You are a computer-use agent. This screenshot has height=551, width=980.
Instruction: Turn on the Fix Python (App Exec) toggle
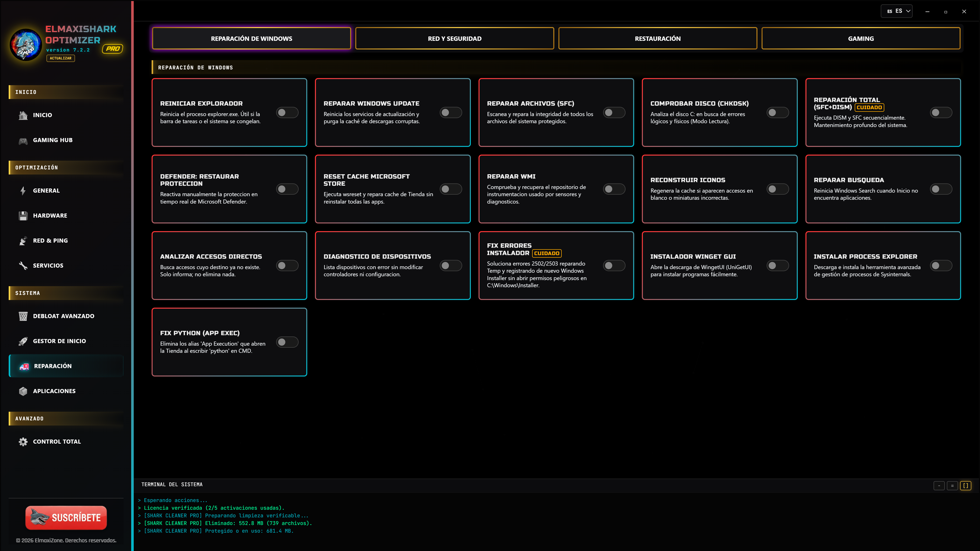[x=287, y=342]
